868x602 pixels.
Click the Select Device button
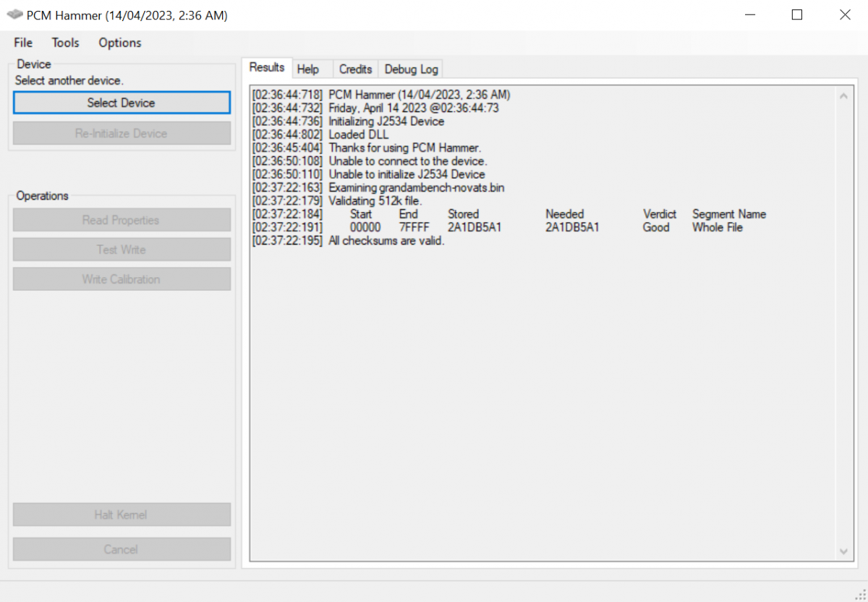coord(122,103)
